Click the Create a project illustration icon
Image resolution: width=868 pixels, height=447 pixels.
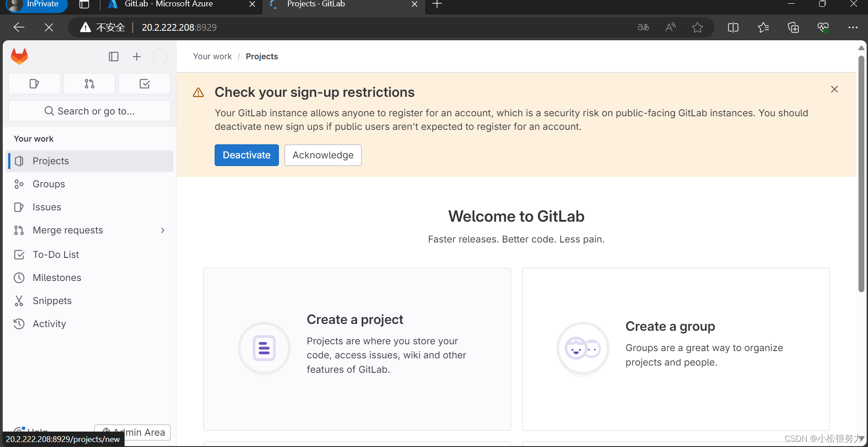point(264,348)
